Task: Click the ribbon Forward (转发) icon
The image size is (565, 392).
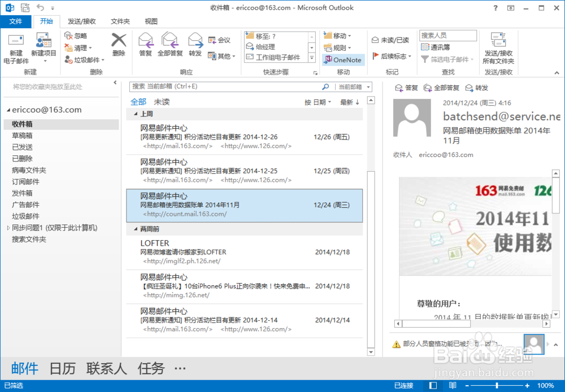Action: [x=195, y=40]
